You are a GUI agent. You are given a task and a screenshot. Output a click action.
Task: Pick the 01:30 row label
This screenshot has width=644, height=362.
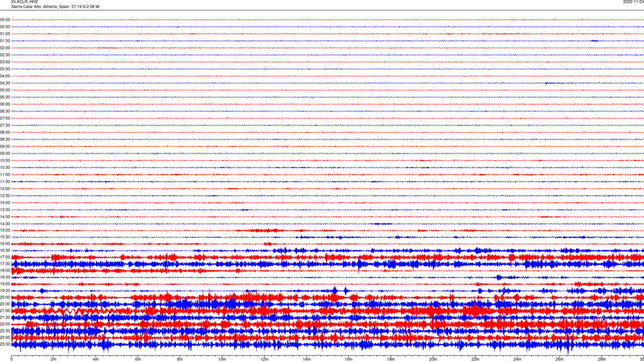point(5,41)
